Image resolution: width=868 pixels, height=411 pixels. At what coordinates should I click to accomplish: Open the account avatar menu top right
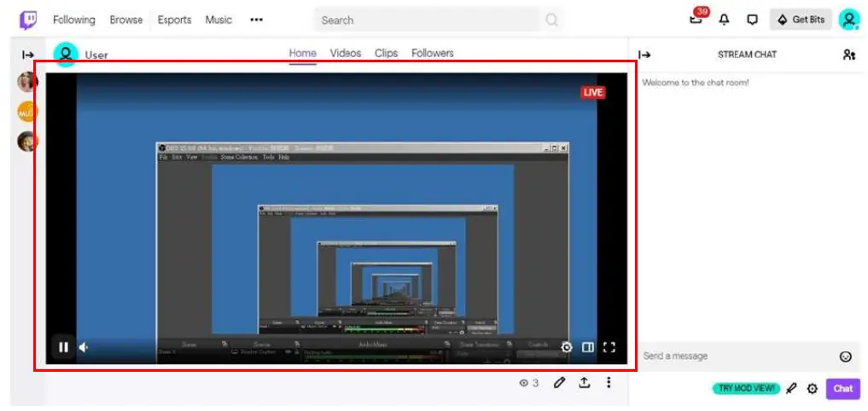(848, 20)
